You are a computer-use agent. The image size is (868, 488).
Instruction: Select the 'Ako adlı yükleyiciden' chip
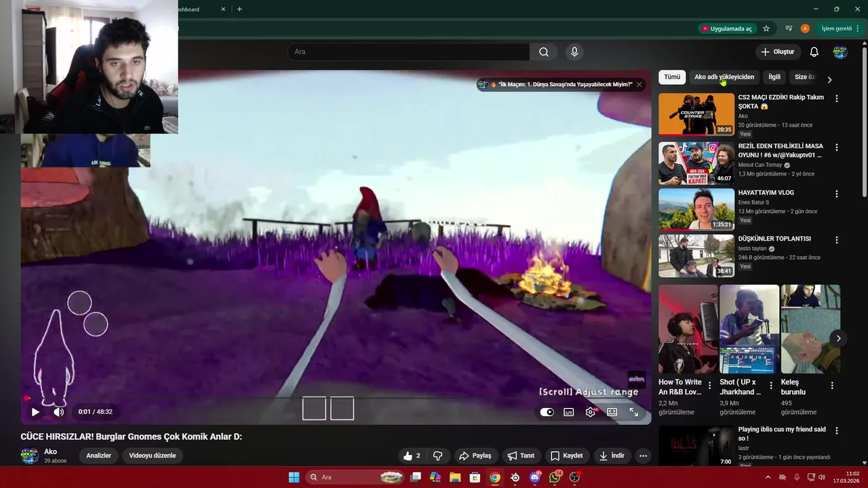click(x=724, y=77)
